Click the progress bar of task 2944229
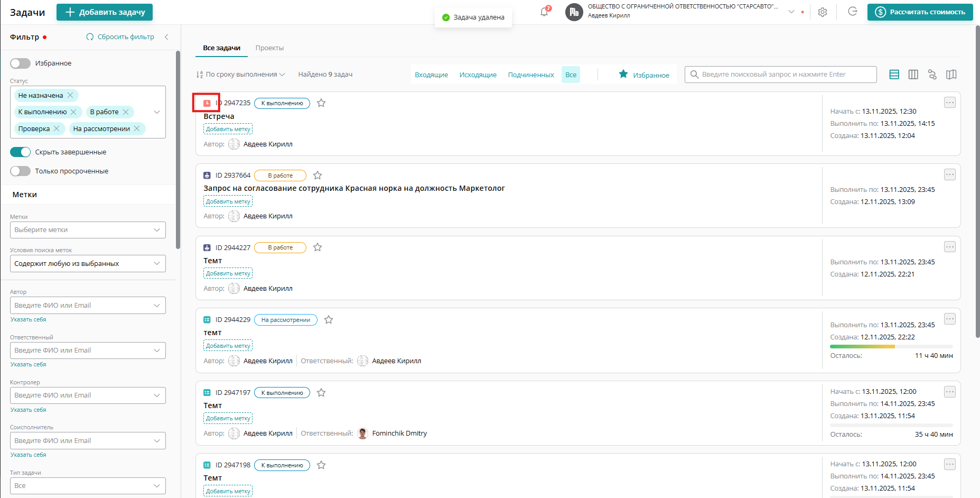 click(892, 347)
